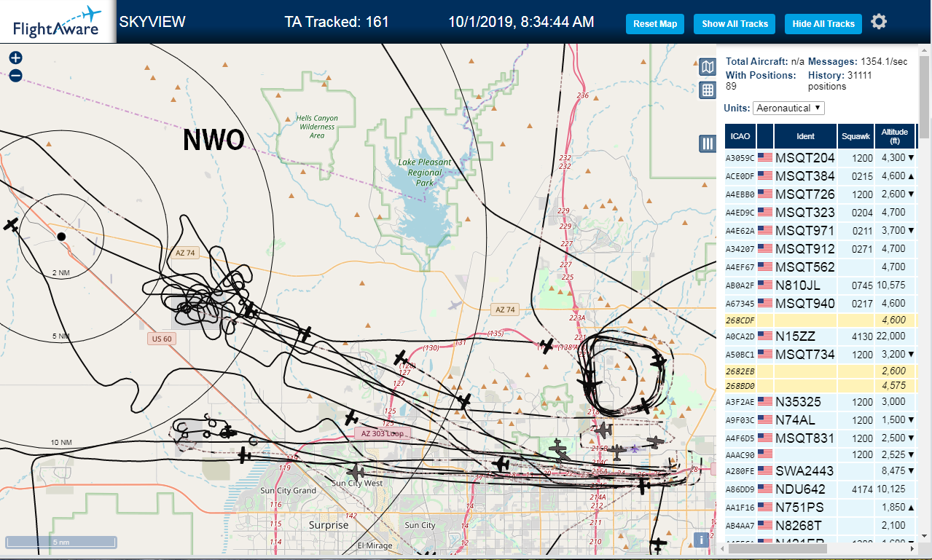Select aircraft icon at far left map edge
The width and height of the screenshot is (932, 560).
click(10, 225)
